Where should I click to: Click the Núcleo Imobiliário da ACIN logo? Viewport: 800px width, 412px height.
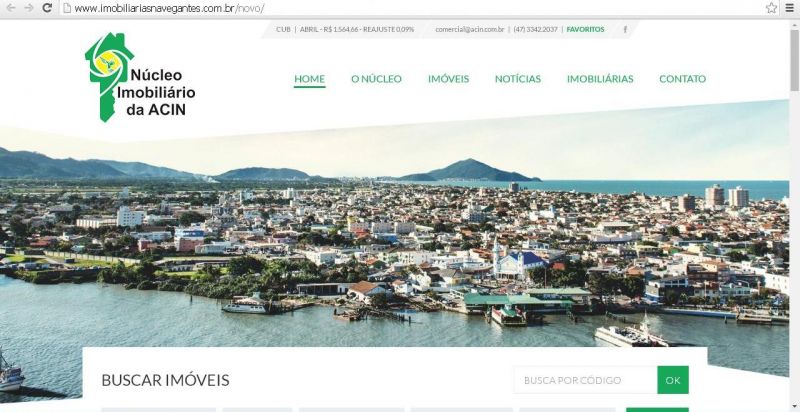[x=140, y=78]
